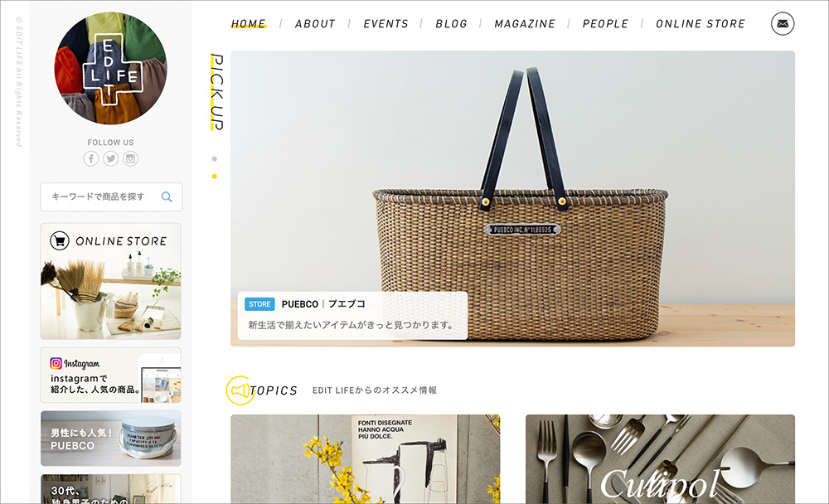The image size is (829, 504).
Task: Open the Cutipol cutlery topic image
Action: [x=661, y=458]
